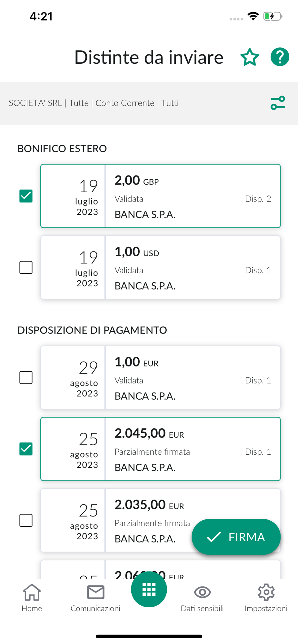Select the 1,00 USD transfer checkbox
The width and height of the screenshot is (298, 644).
point(26,267)
